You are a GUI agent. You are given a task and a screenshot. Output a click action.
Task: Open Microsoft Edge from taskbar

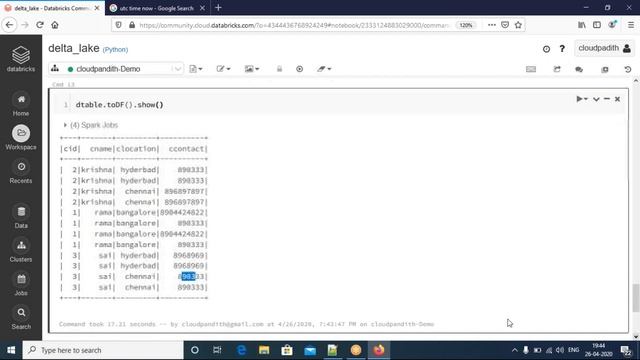[241, 350]
